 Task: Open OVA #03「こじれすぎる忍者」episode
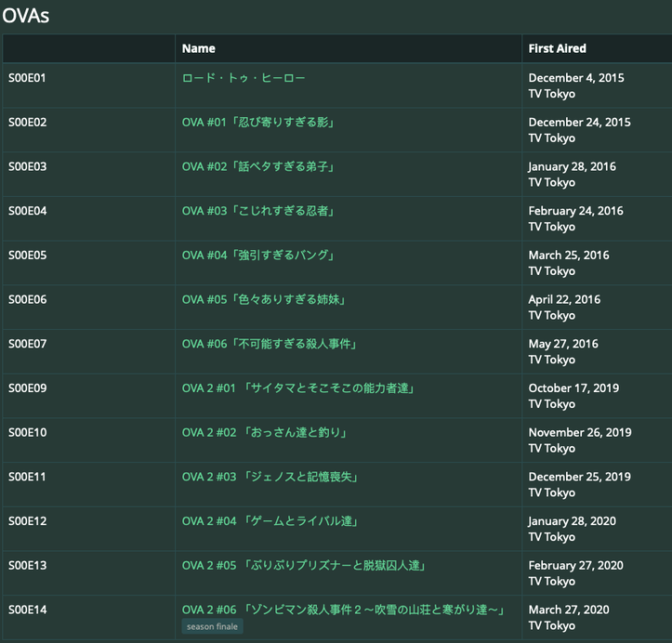258,211
